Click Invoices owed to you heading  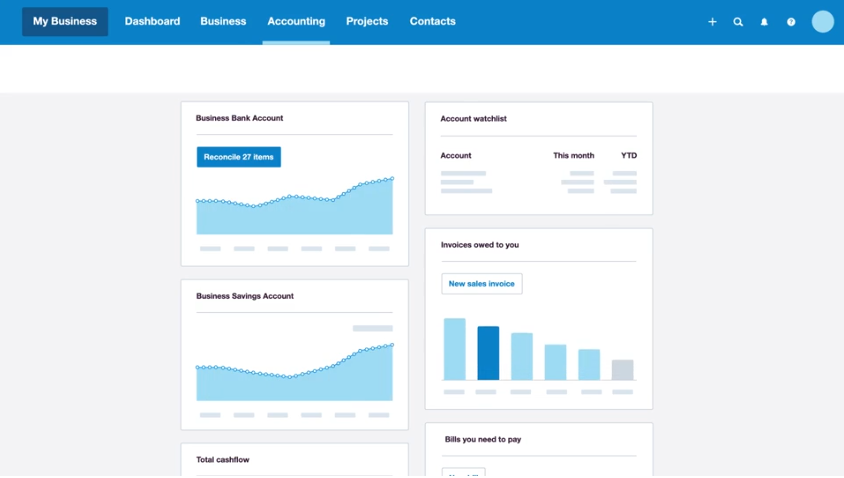pyautogui.click(x=480, y=245)
